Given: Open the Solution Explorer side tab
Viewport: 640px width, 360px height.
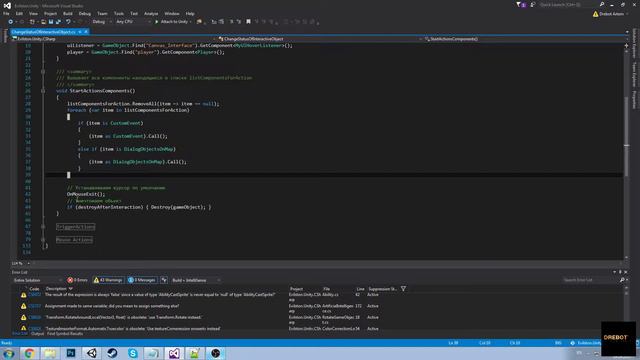Looking at the screenshot, I should point(634,43).
